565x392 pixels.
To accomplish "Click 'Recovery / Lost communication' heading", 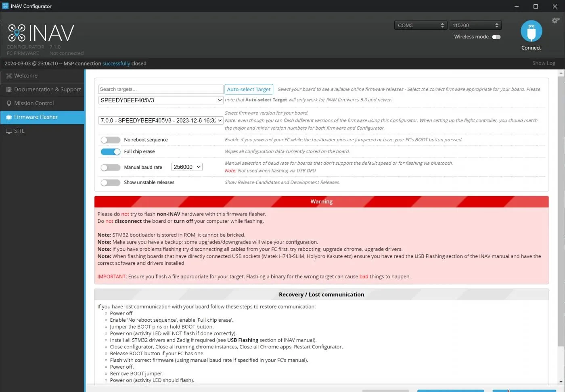I will click(321, 295).
